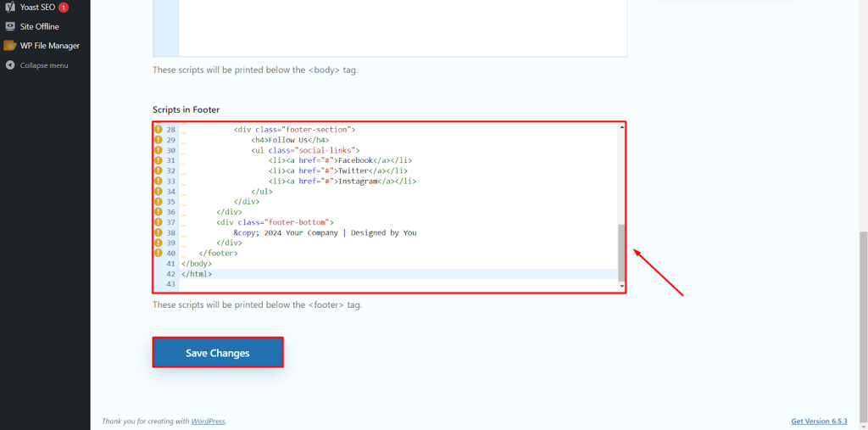
Task: Click the warning icon on line 40
Action: pos(159,253)
